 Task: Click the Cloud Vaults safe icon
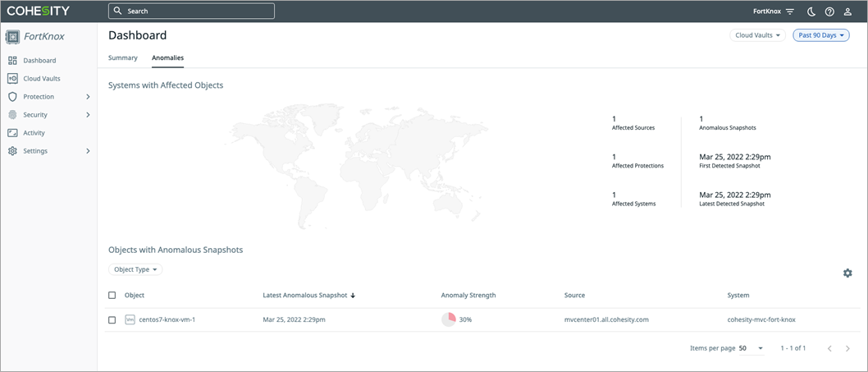(x=13, y=79)
